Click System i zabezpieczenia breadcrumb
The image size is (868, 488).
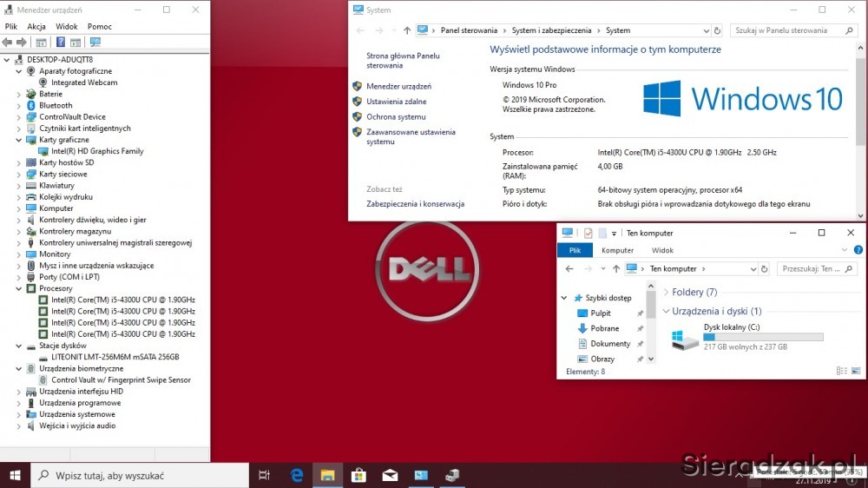551,30
